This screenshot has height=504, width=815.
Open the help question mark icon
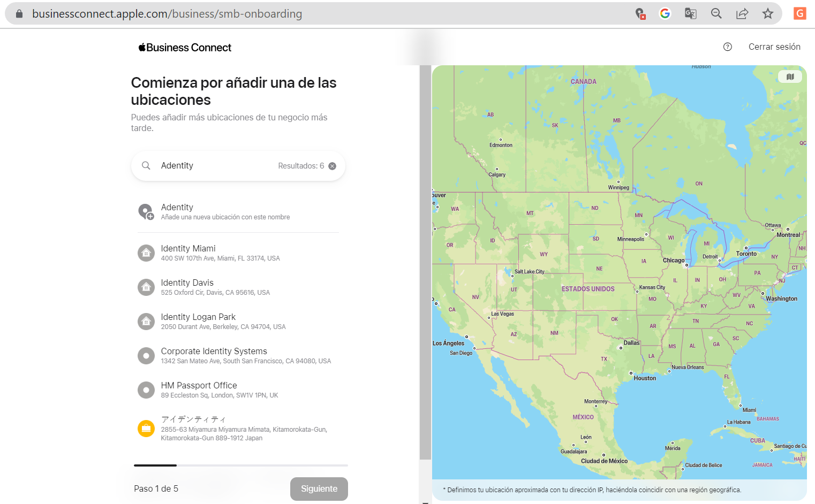727,47
